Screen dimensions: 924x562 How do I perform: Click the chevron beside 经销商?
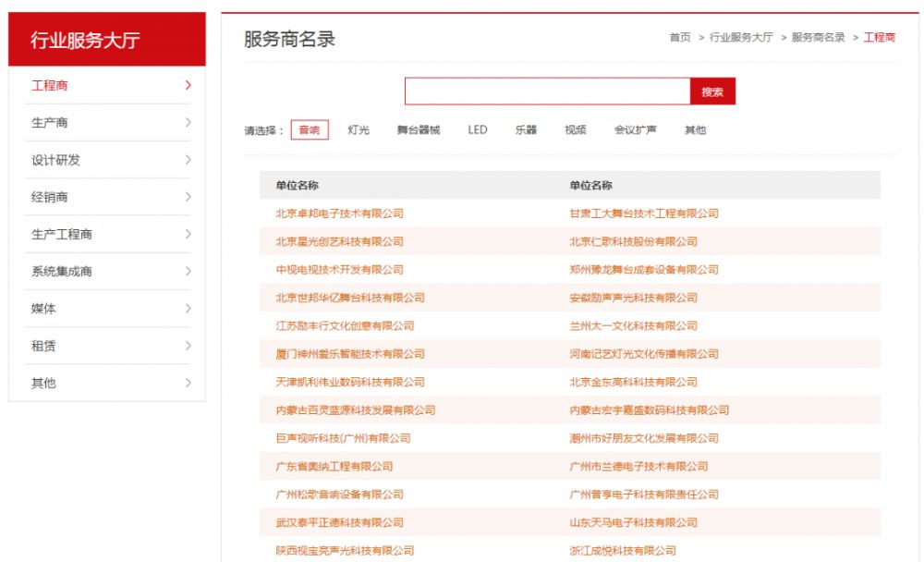(x=188, y=197)
